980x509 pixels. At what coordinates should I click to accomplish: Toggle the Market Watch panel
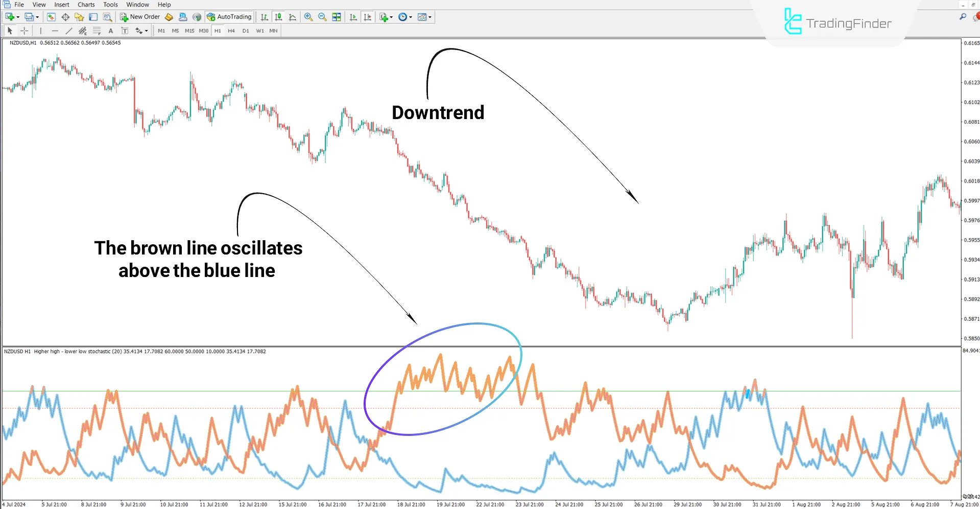tap(51, 17)
